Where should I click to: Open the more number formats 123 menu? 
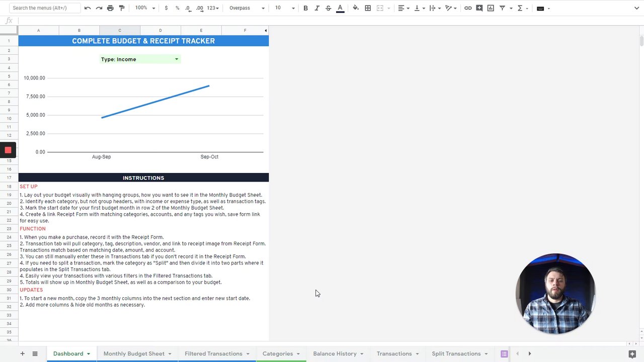click(213, 8)
